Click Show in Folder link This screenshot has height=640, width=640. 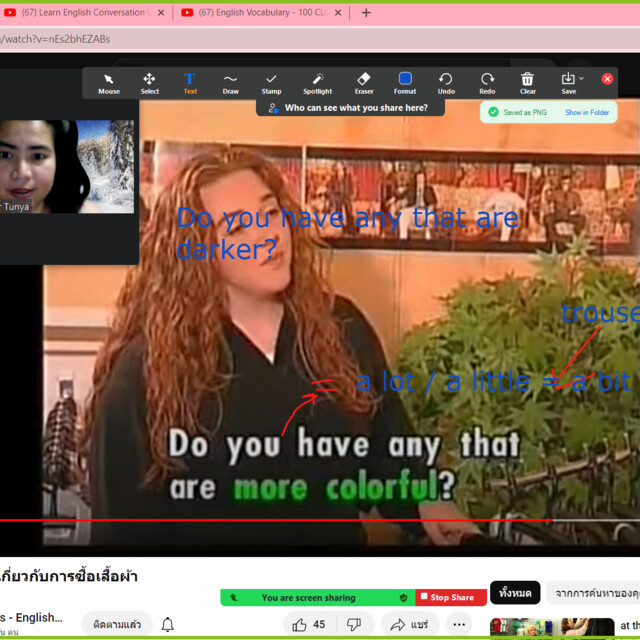tap(587, 112)
